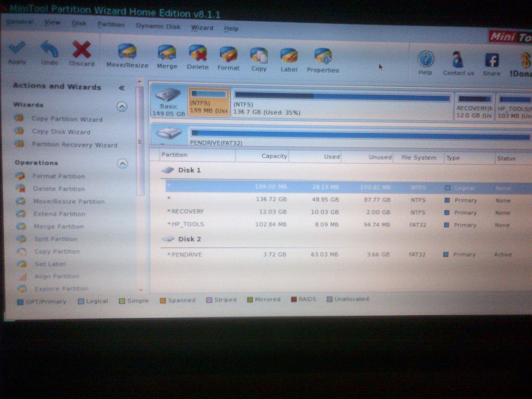
Task: Click the Undo arrow icon
Action: (49, 49)
